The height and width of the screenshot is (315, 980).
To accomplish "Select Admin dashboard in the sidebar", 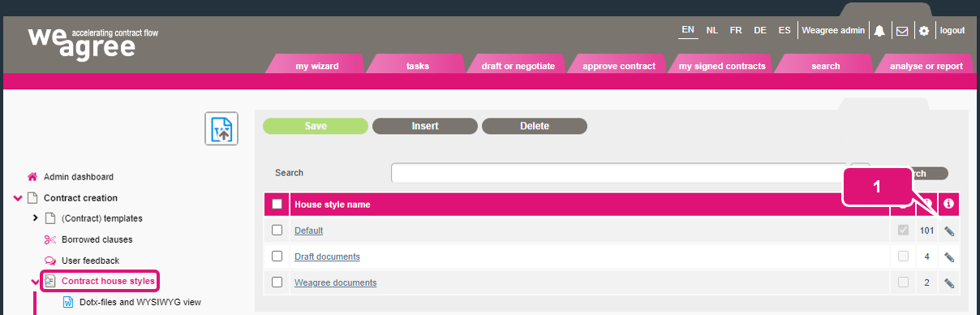I will coord(79,176).
